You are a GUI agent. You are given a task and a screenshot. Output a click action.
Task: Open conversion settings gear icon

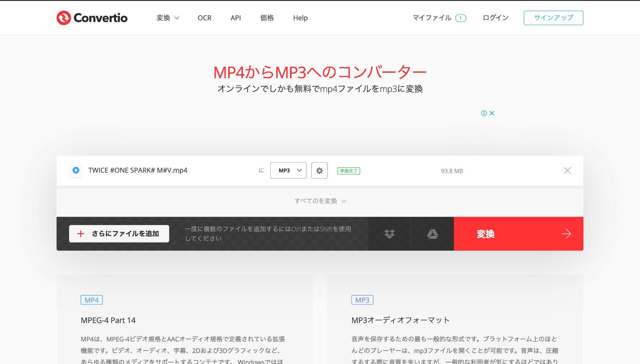tap(319, 170)
